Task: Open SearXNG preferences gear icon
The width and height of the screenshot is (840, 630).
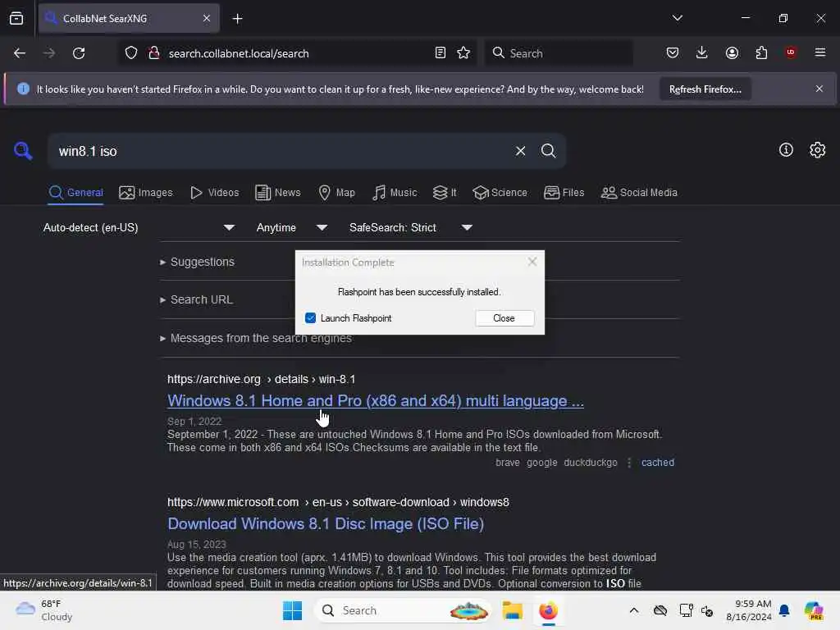Action: click(x=818, y=150)
